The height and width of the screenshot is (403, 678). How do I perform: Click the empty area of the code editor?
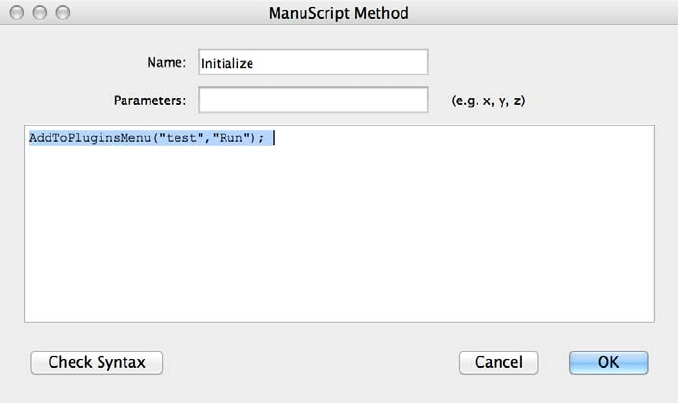tap(338, 240)
